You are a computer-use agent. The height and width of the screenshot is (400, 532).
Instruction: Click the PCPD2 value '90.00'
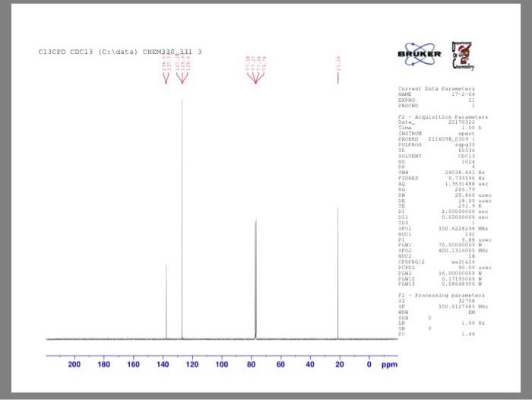(x=467, y=268)
